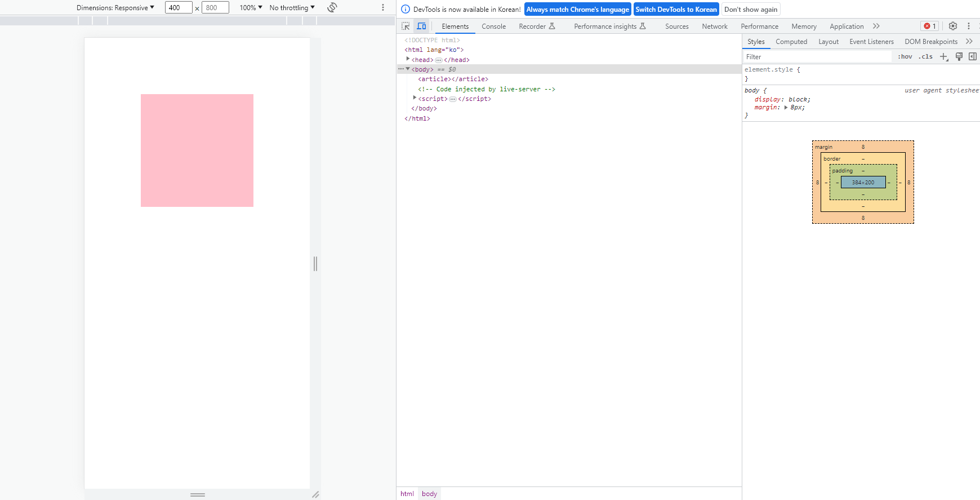980x500 pixels.
Task: Open Event Listeners tab
Action: coord(871,41)
